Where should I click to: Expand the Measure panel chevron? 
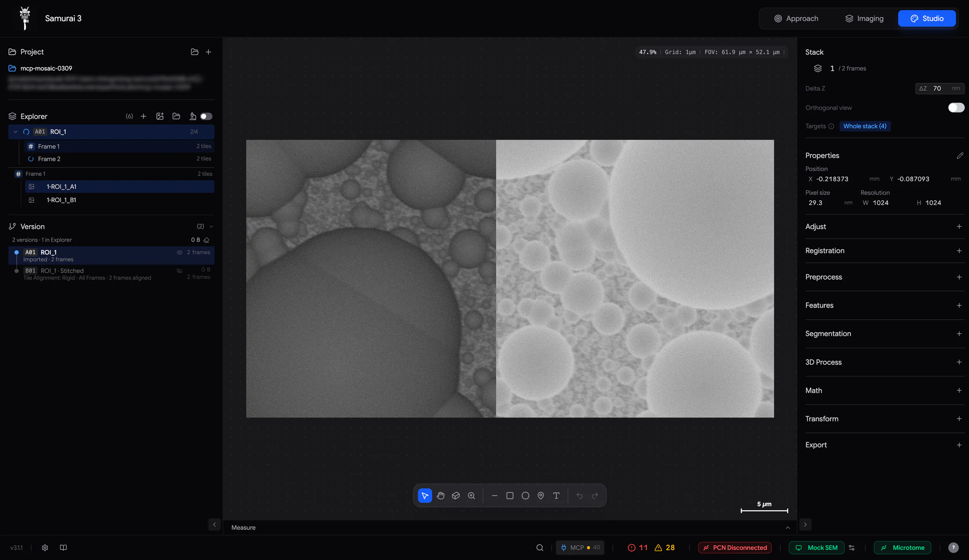(788, 527)
